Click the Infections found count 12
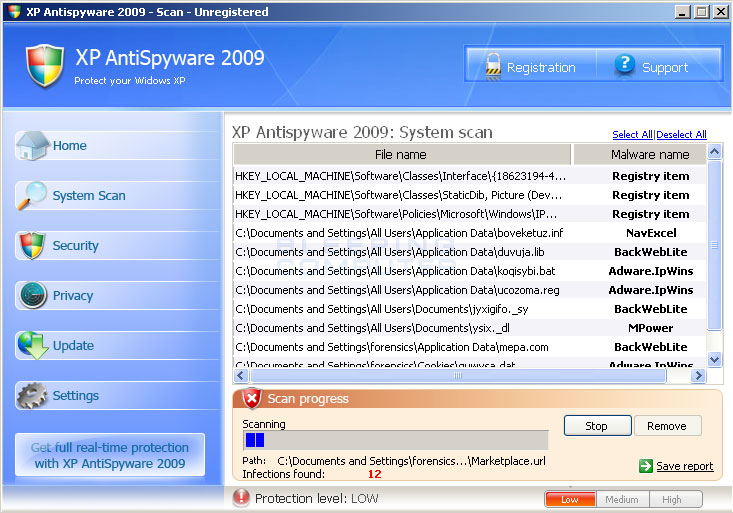 tap(374, 474)
